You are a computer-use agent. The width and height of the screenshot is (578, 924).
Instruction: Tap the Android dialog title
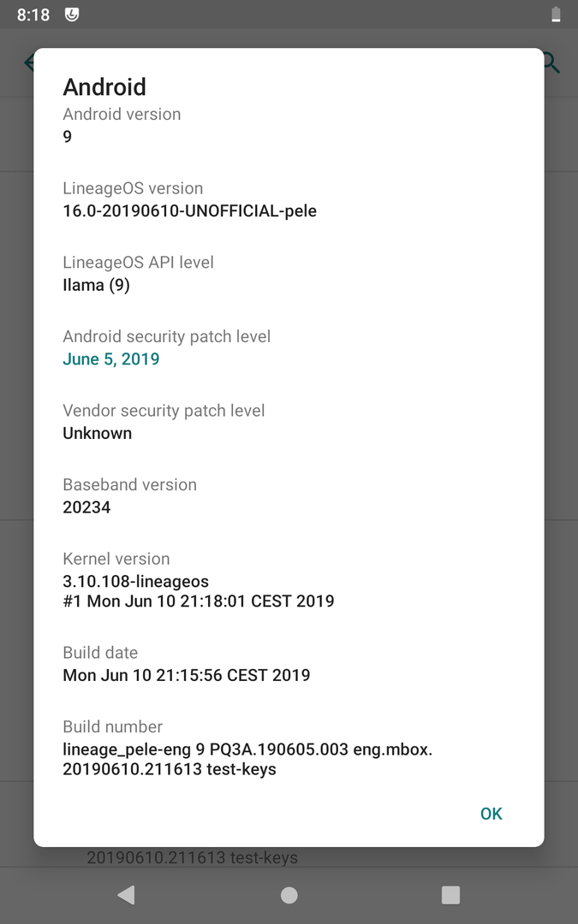[x=104, y=87]
